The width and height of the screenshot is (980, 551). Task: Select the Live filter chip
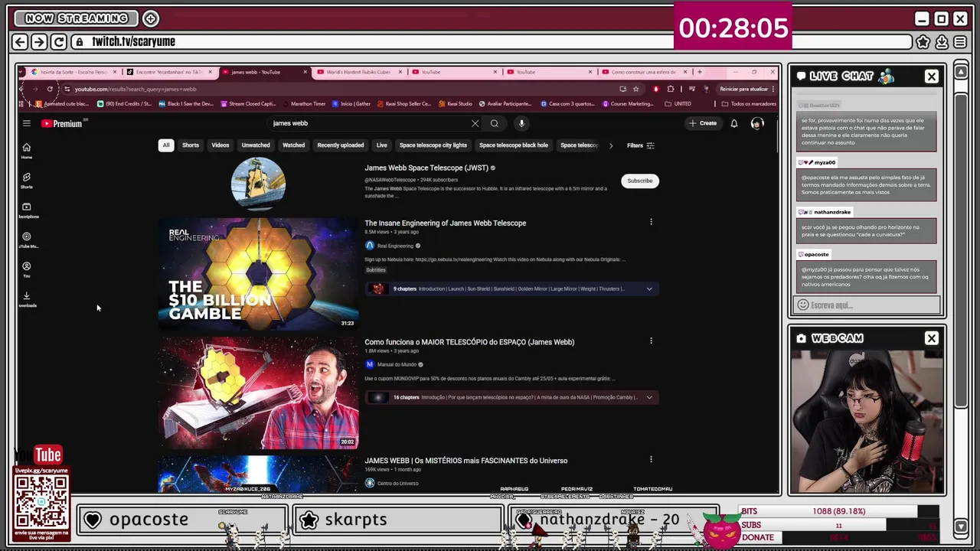click(x=381, y=145)
